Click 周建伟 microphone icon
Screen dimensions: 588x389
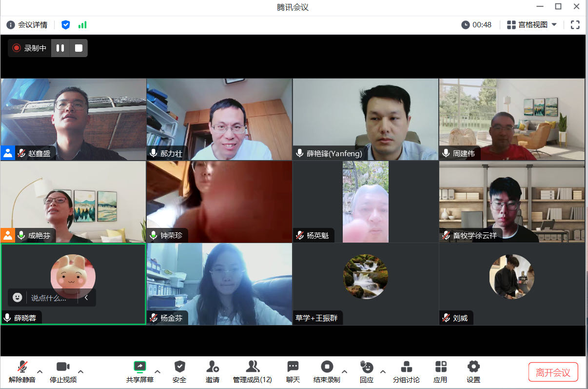pyautogui.click(x=446, y=153)
